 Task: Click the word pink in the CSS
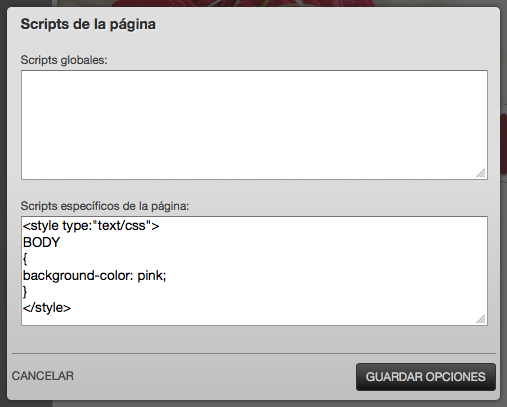[150, 276]
